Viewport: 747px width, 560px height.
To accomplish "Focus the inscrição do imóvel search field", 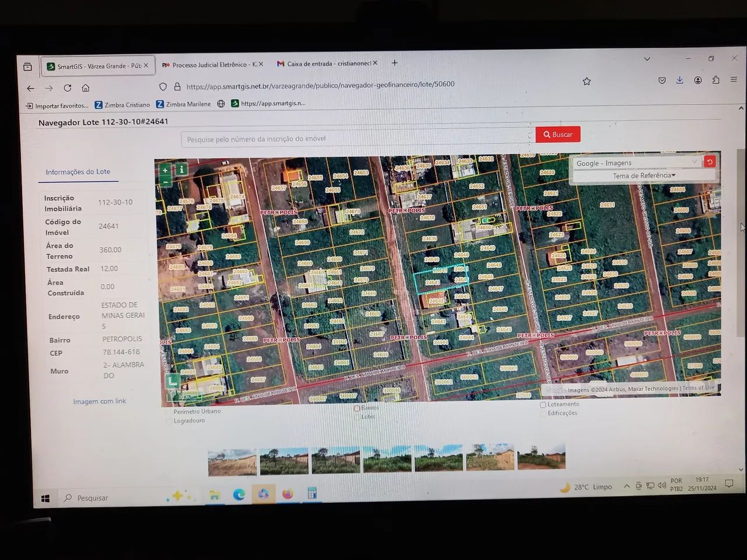I will pos(358,138).
